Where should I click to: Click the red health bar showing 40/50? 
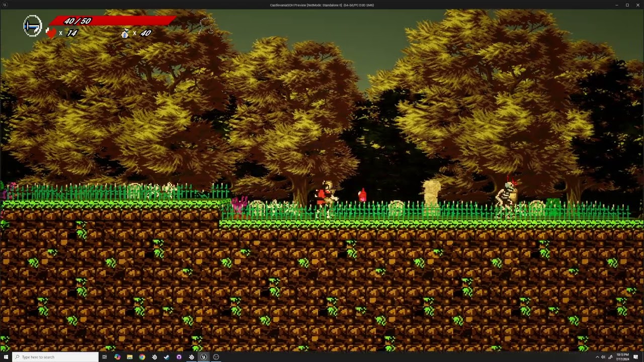(112, 21)
